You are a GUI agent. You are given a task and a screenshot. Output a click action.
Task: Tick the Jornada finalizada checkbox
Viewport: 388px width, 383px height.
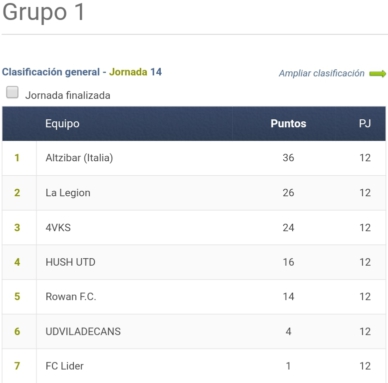pos(12,92)
